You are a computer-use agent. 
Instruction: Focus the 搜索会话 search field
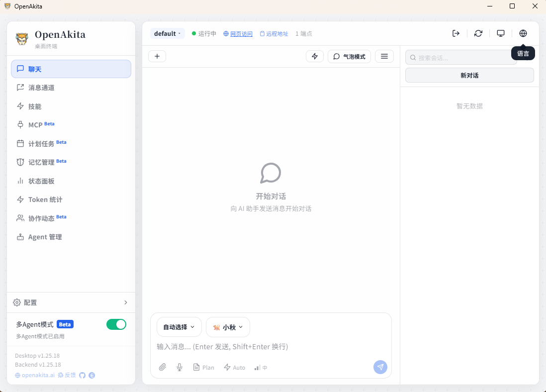point(460,58)
